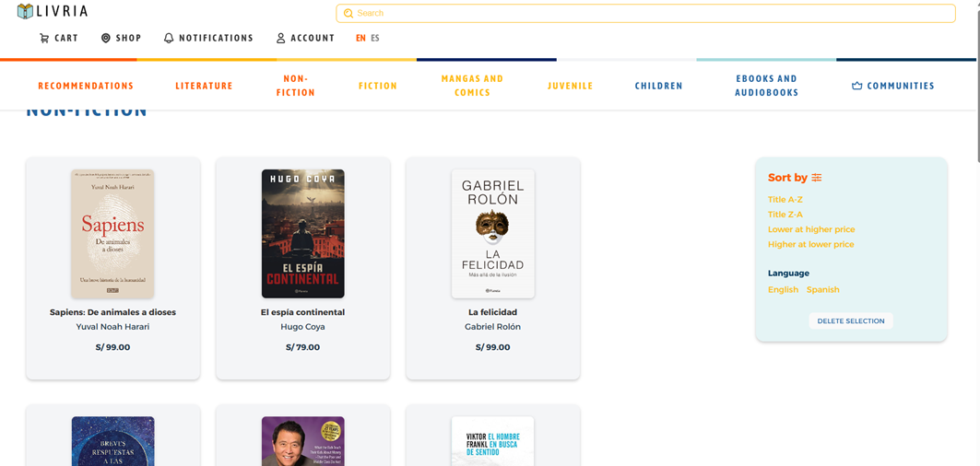Click the Shop location pin icon

coord(106,38)
